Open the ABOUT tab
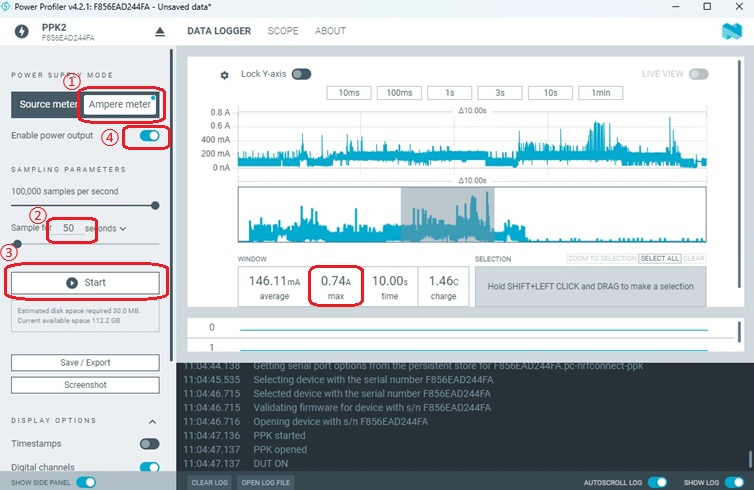The image size is (754, 490). [330, 31]
